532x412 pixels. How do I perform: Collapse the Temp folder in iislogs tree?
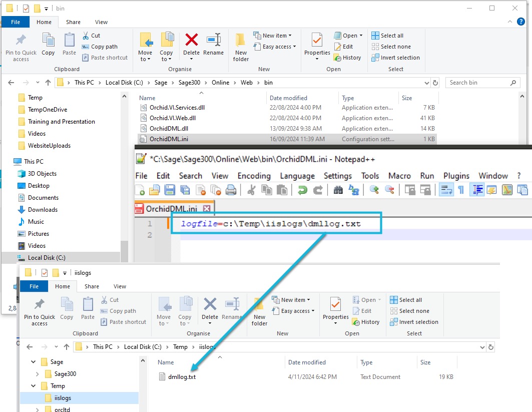pyautogui.click(x=33, y=386)
